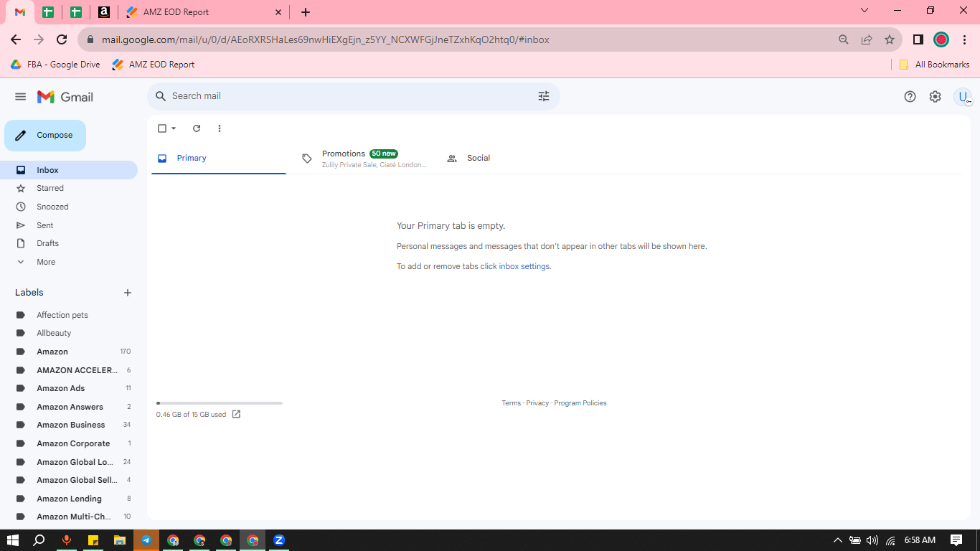980x551 pixels.
Task: Create a new label with the plus icon
Action: pos(128,293)
